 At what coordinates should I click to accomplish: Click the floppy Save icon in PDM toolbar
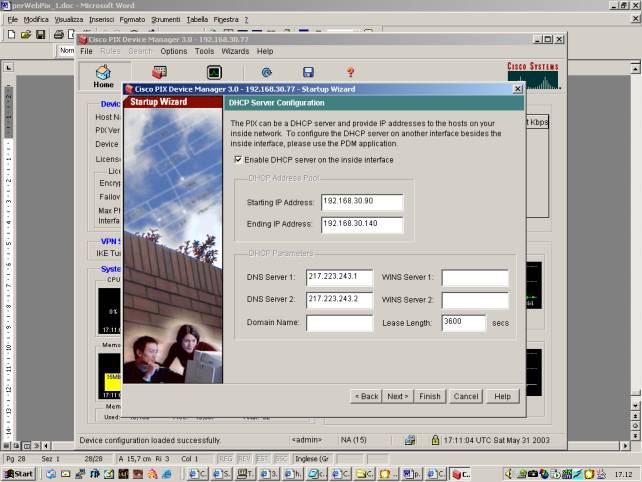[308, 72]
